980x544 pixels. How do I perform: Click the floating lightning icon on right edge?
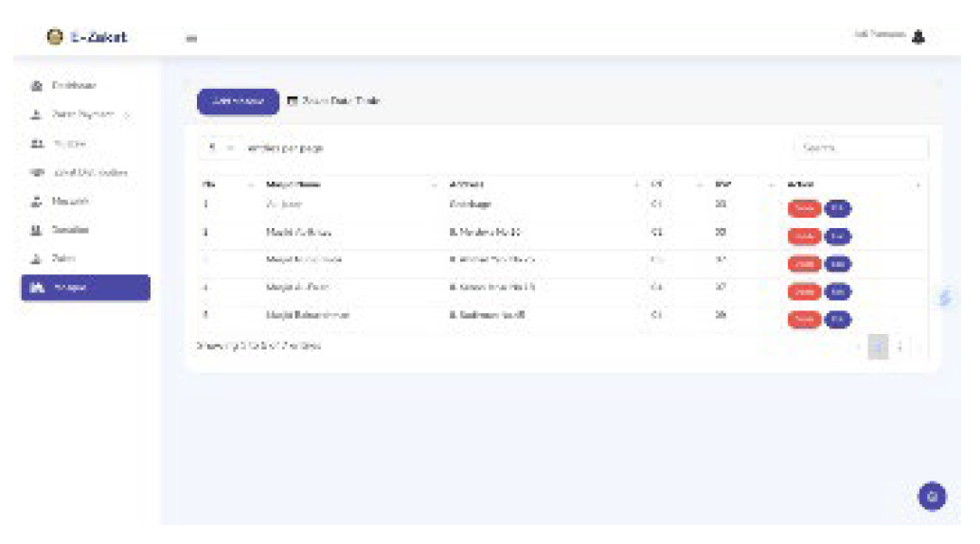point(944,297)
